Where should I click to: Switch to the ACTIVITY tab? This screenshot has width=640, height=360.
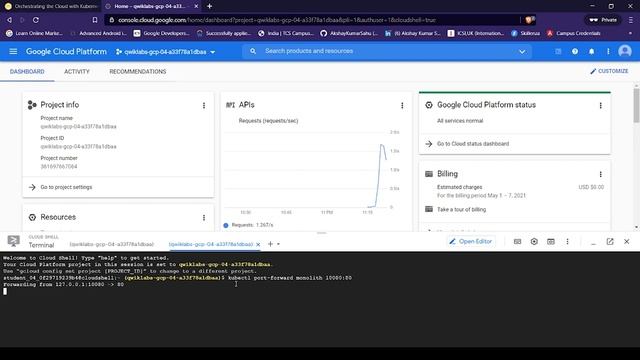click(77, 71)
